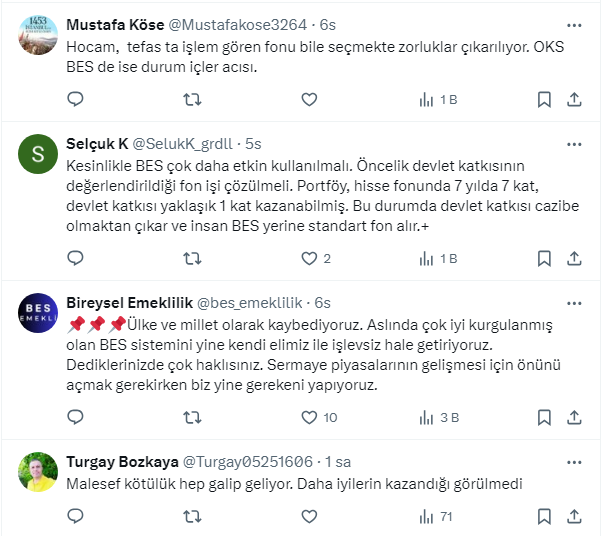Bookmark Mustafa Köse's tweet
This screenshot has height=536, width=610.
pos(544,99)
